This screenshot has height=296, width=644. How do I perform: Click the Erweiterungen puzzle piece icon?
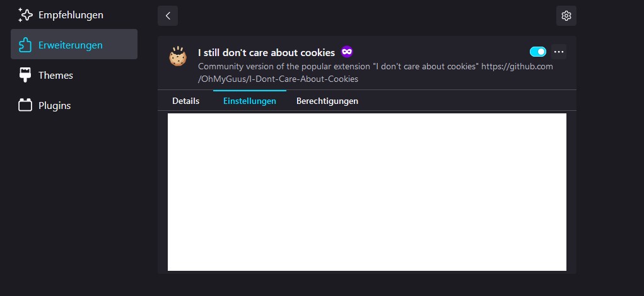[x=25, y=45]
